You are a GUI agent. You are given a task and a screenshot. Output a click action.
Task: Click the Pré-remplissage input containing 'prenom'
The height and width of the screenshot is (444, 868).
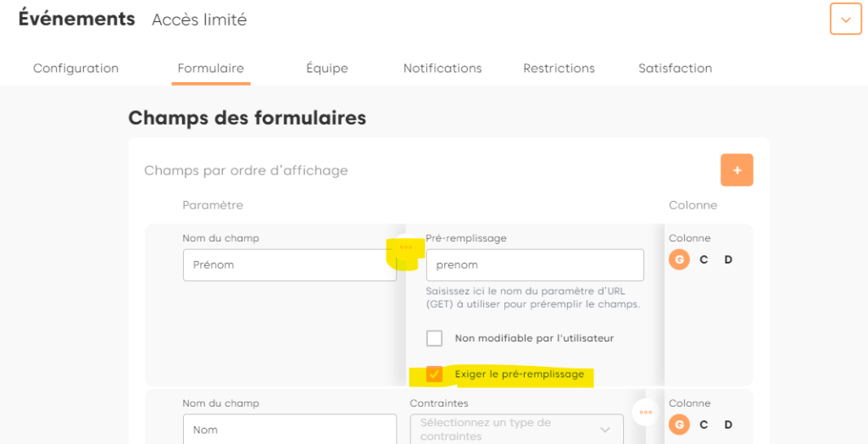(x=535, y=265)
